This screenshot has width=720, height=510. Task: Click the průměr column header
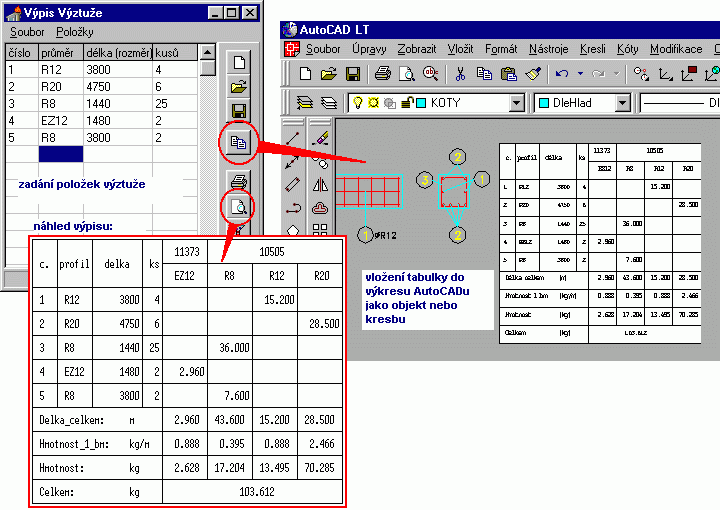click(x=61, y=53)
